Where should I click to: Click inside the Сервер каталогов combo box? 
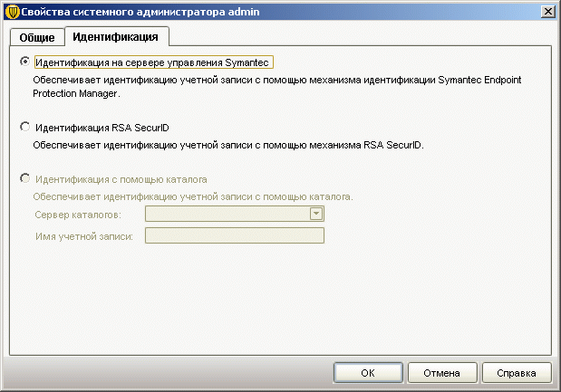tap(227, 214)
